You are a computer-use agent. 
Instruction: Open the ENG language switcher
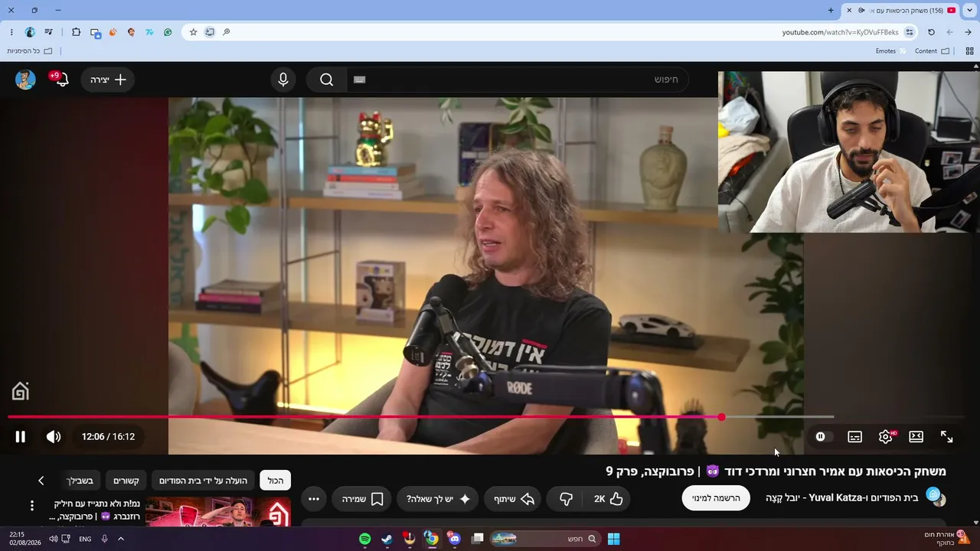point(85,539)
